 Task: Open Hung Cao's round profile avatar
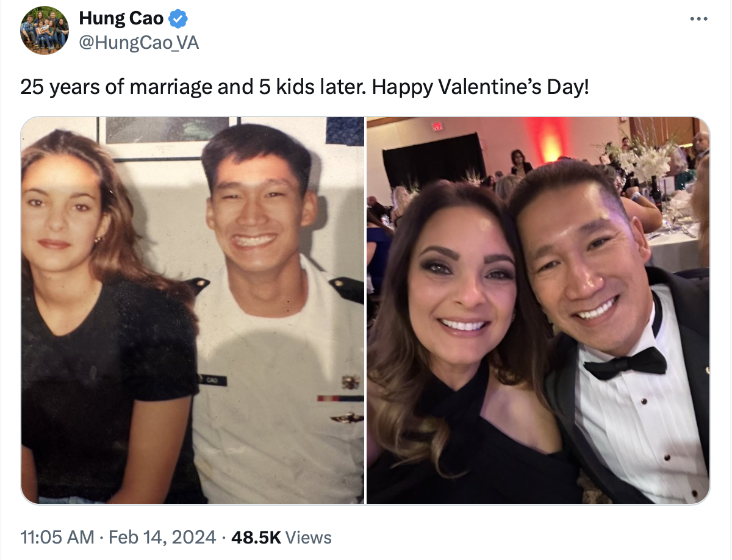point(45,31)
